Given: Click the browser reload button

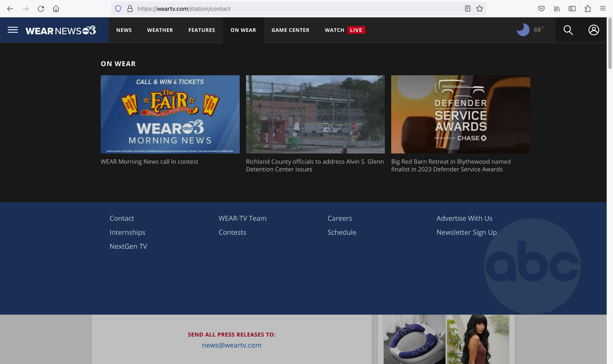Looking at the screenshot, I should tap(41, 9).
